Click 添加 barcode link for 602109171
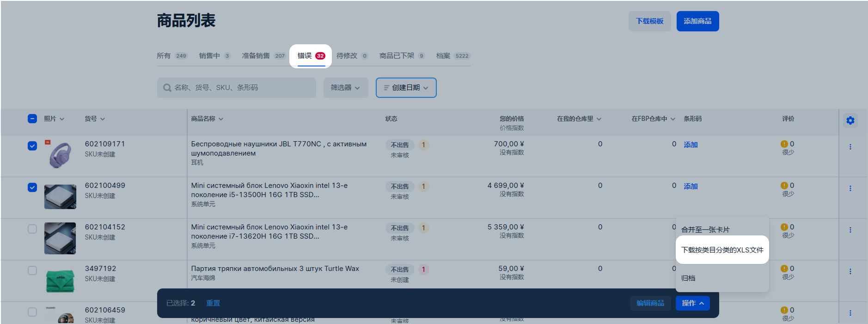868x324 pixels. (x=691, y=145)
